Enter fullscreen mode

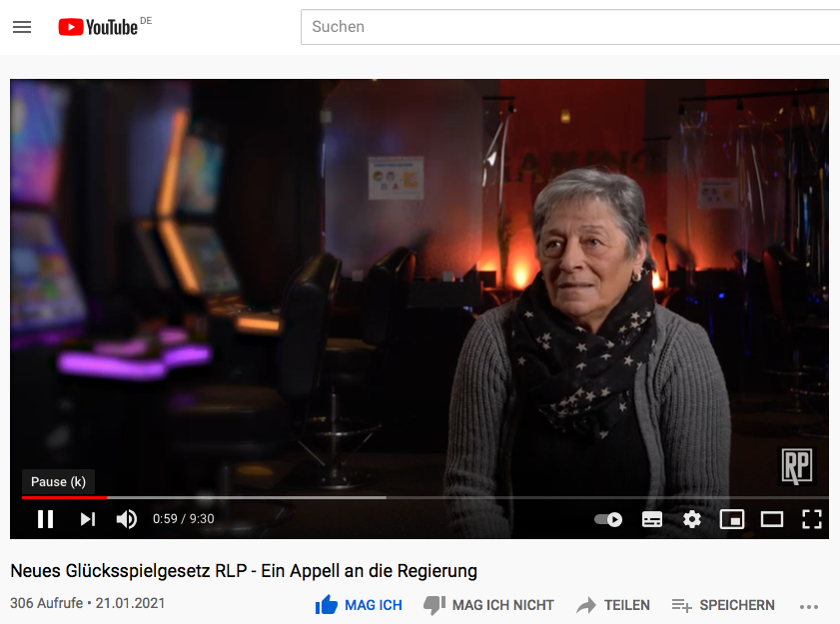pyautogui.click(x=812, y=519)
